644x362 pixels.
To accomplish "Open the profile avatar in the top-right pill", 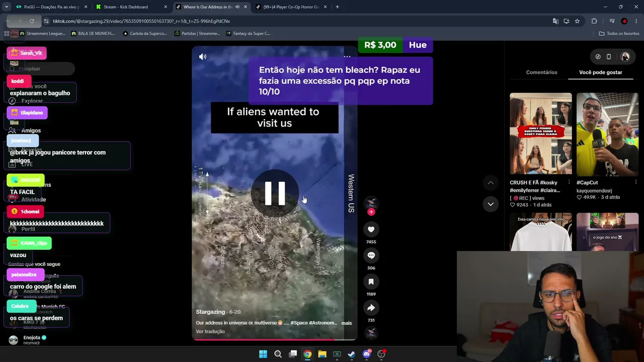I will [625, 57].
